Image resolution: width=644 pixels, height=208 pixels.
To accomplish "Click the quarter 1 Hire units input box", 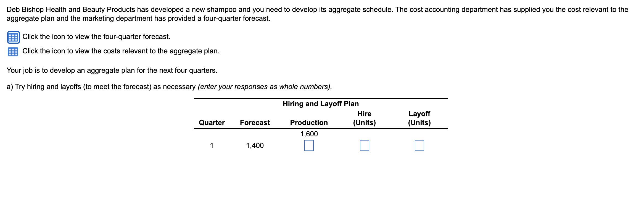I will pos(364,145).
